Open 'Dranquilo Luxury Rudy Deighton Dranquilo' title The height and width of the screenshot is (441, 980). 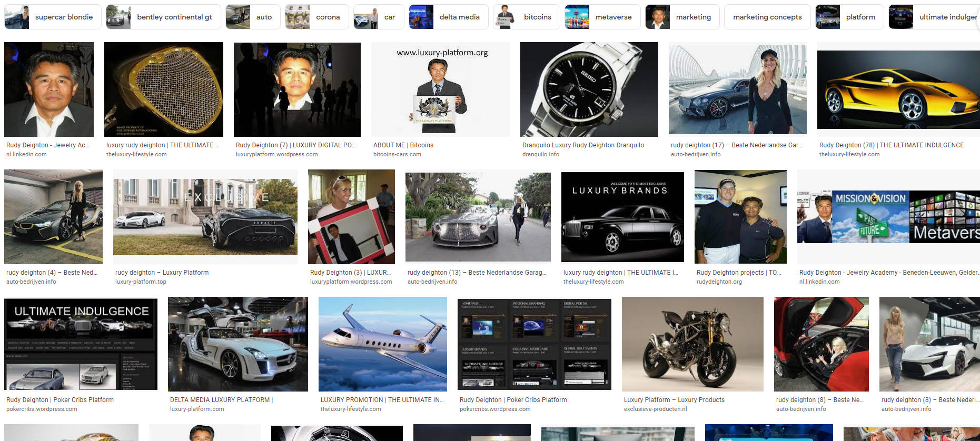[583, 145]
